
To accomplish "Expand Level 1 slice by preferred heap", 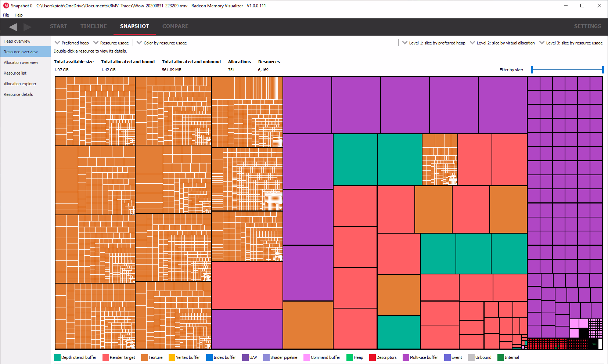I will [x=433, y=43].
